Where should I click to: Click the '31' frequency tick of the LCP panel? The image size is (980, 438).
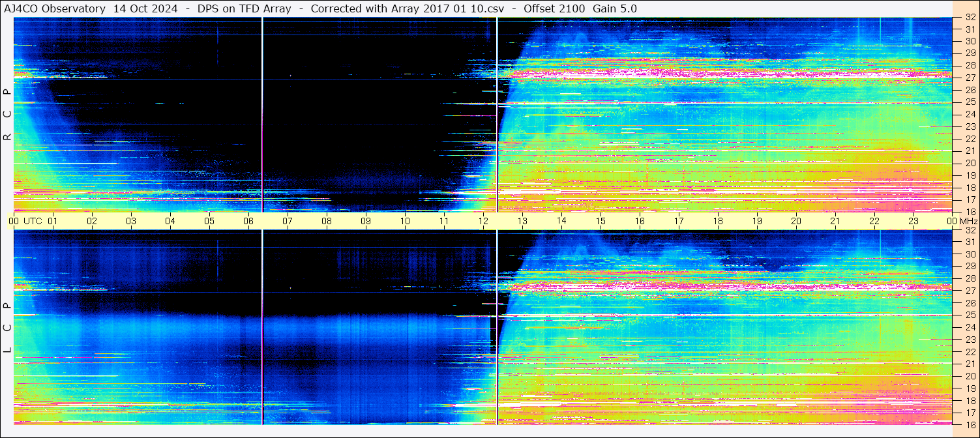pyautogui.click(x=970, y=242)
